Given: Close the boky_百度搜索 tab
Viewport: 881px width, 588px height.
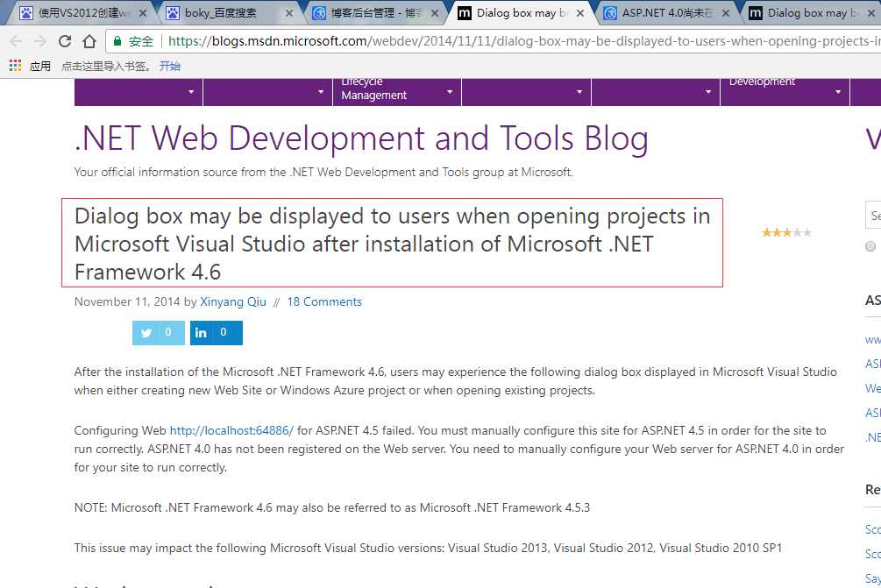Looking at the screenshot, I should [288, 13].
